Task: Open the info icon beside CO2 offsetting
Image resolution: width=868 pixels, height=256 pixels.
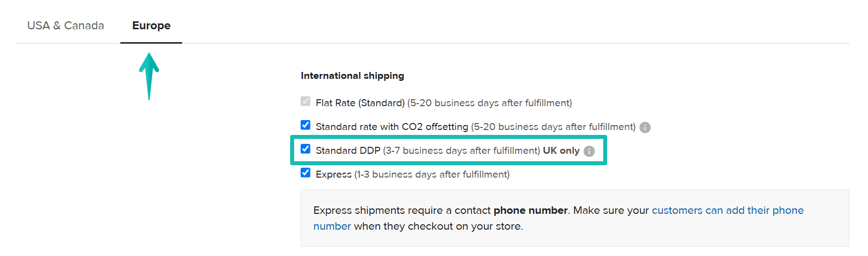Action: [645, 127]
